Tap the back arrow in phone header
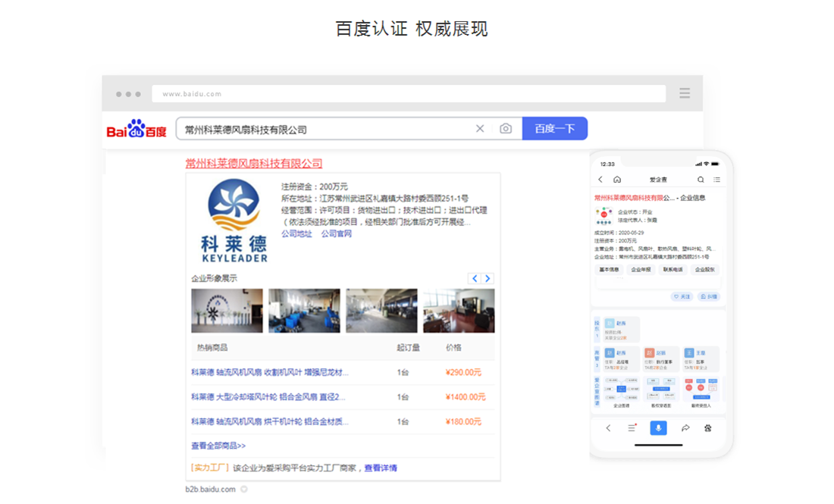 click(600, 180)
